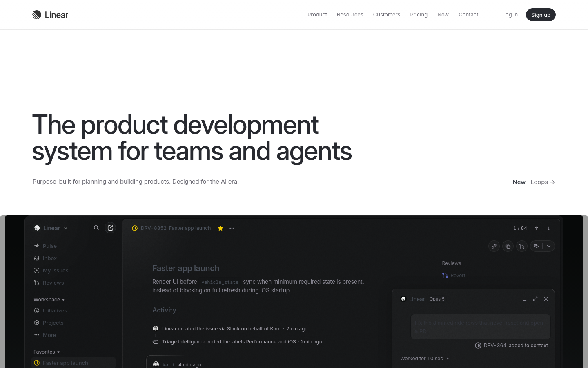Copy the issue ID with the ID icon

pos(508,246)
